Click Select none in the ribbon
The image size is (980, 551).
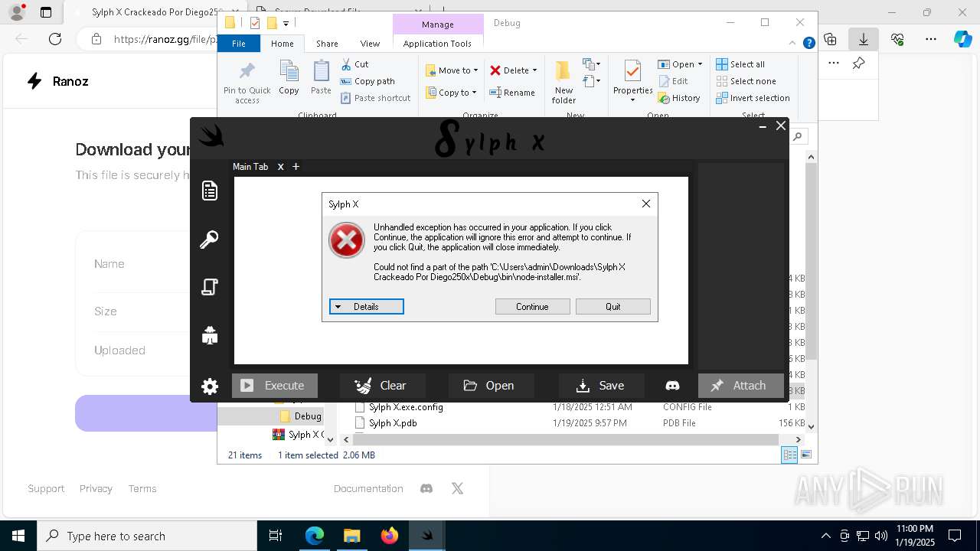[746, 81]
